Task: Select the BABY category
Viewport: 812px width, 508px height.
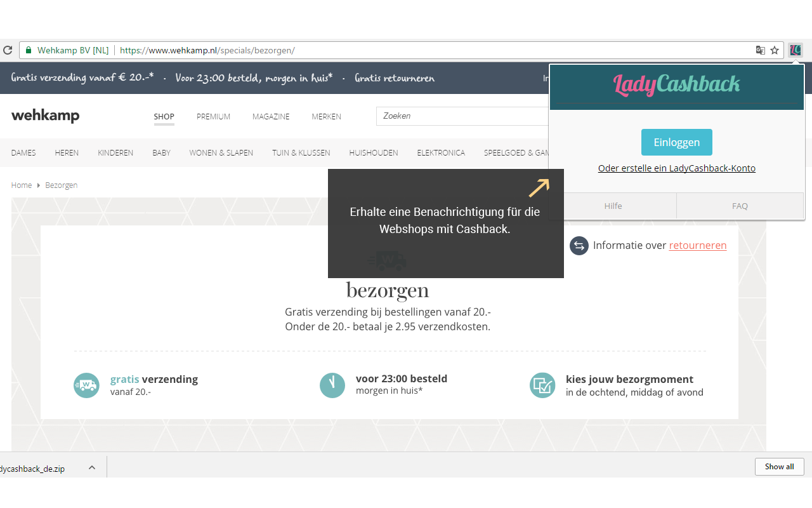Action: [x=162, y=153]
